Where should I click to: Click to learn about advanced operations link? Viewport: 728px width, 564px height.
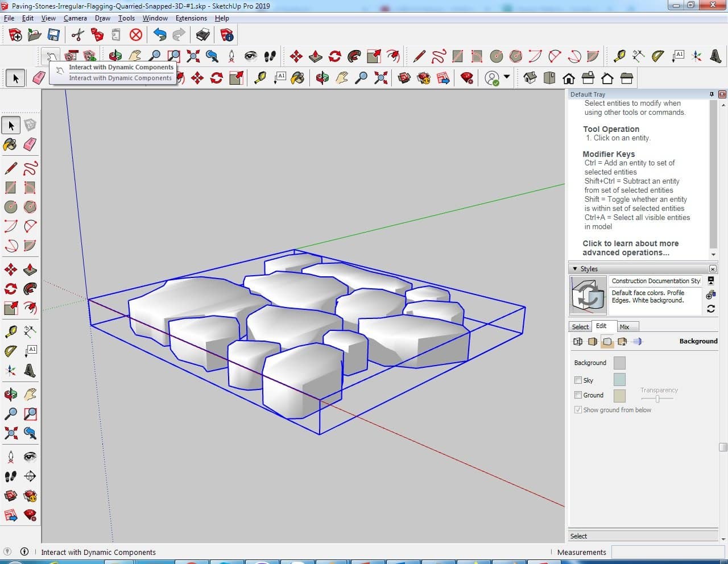coord(630,248)
